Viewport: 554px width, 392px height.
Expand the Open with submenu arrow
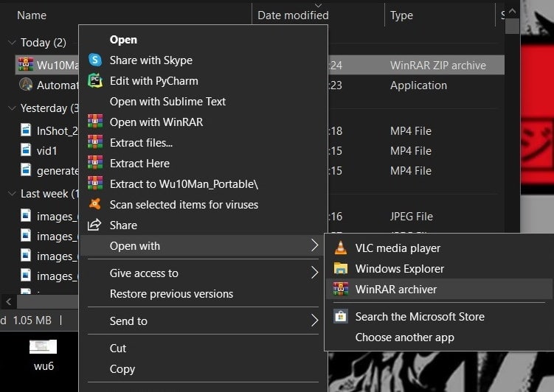pos(314,245)
